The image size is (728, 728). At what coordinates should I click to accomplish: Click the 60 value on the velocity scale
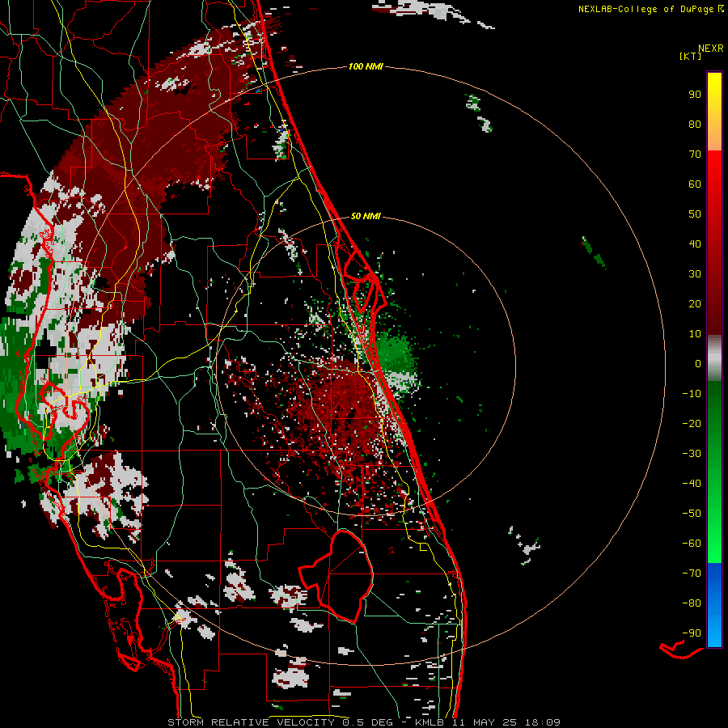[695, 184]
